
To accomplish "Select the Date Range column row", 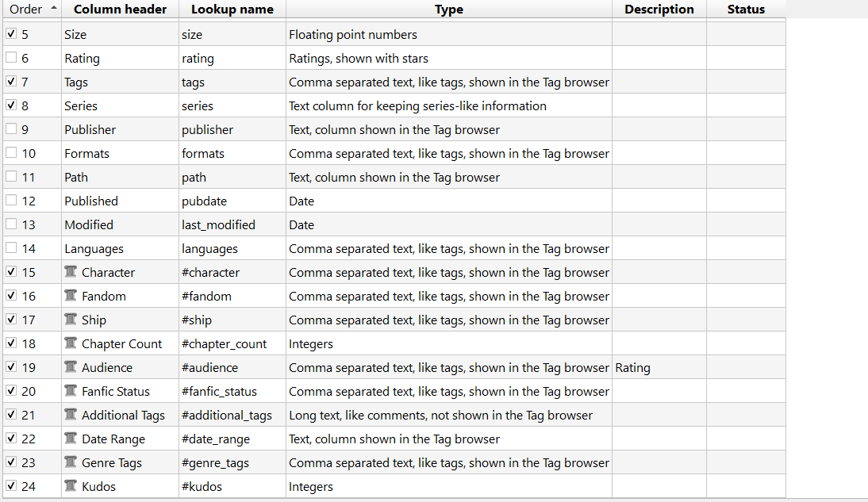I will (x=113, y=439).
